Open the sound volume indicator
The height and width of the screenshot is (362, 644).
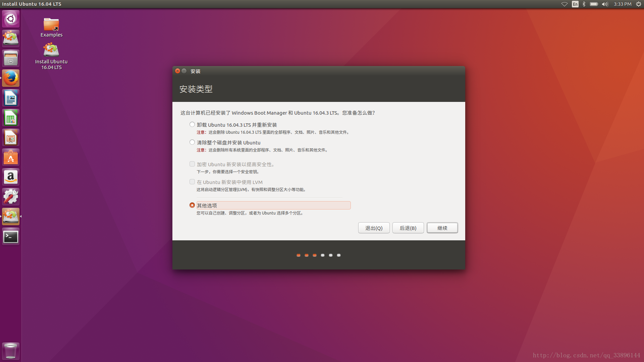pos(605,4)
